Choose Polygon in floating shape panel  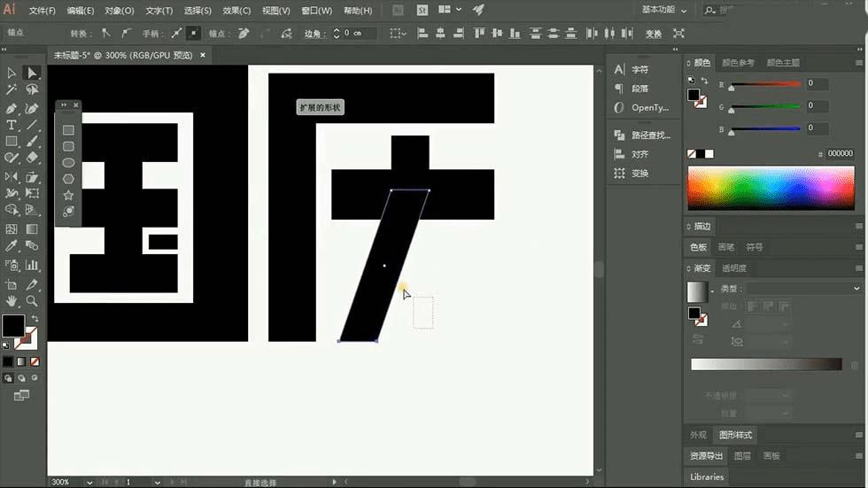pos(68,179)
